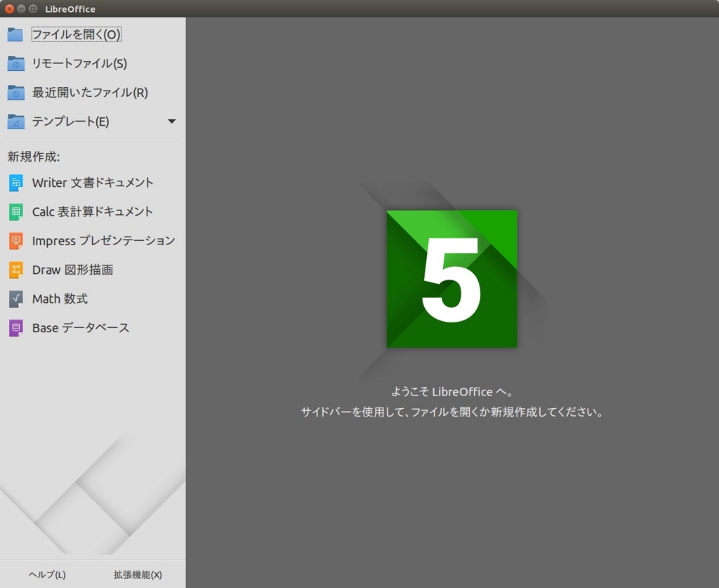Click the Open File folder icon

tap(15, 34)
